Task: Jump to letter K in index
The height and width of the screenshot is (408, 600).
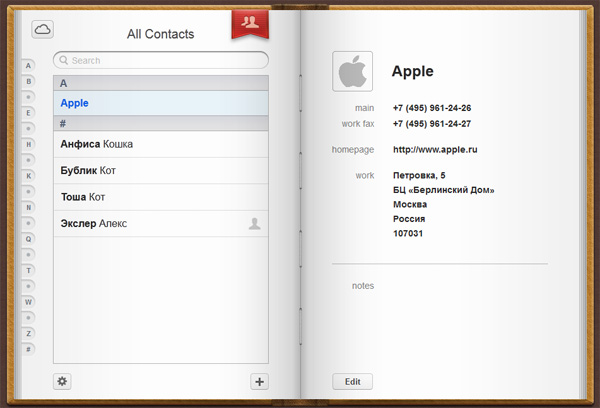Action: pyautogui.click(x=29, y=176)
